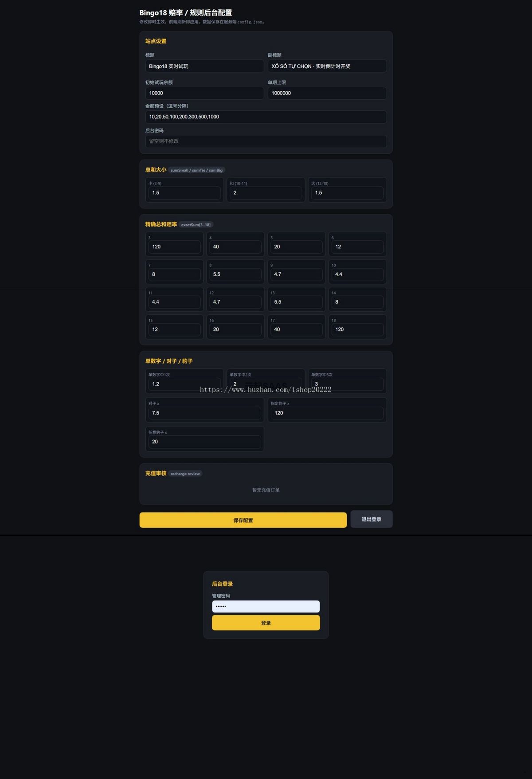
Task: Click the exact sum 18 odds field
Action: pos(357,329)
